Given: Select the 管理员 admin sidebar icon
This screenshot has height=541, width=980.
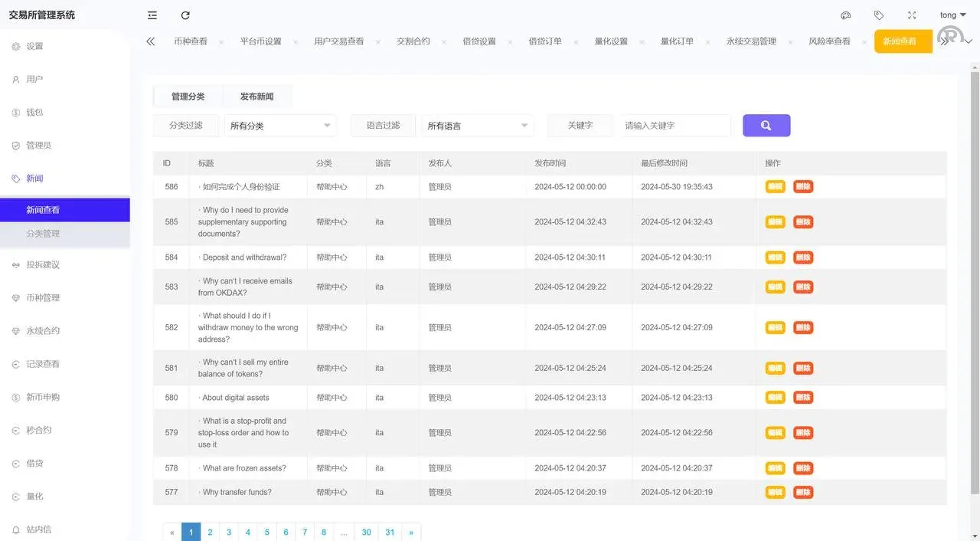Looking at the screenshot, I should [x=37, y=145].
